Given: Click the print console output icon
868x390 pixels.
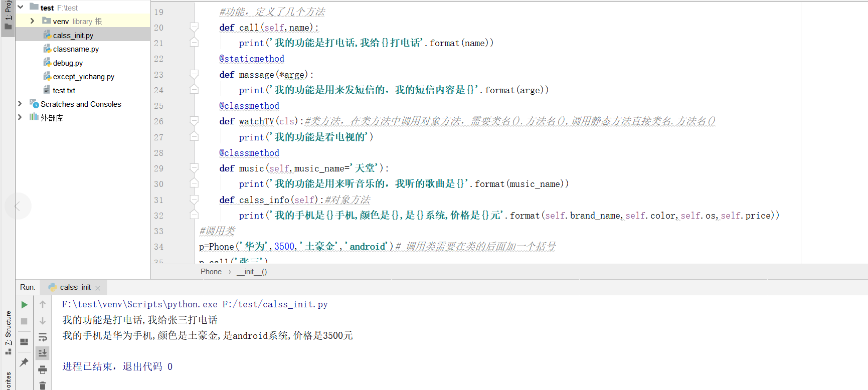Looking at the screenshot, I should (x=43, y=370).
